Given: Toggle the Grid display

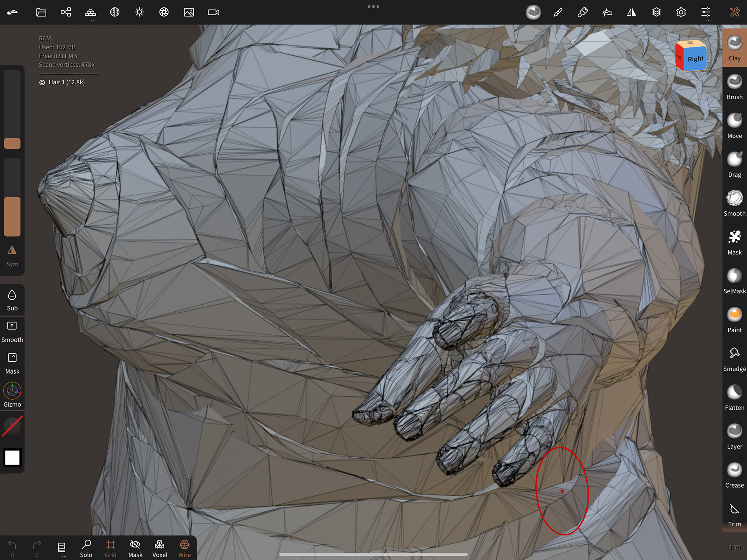Looking at the screenshot, I should (110, 548).
